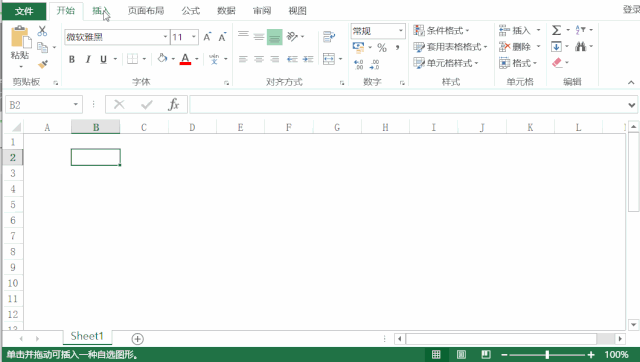This screenshot has width=640, height=362.
Task: Click the Cut scissors icon
Action: [x=42, y=31]
